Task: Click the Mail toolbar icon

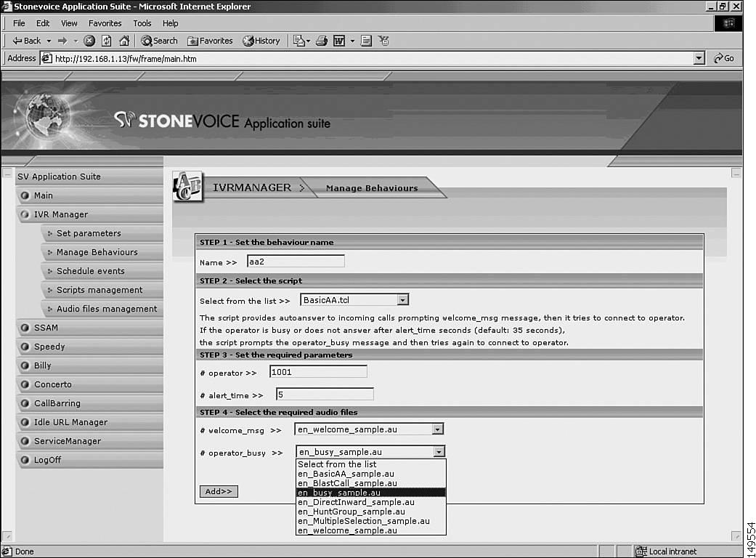Action: (x=299, y=41)
